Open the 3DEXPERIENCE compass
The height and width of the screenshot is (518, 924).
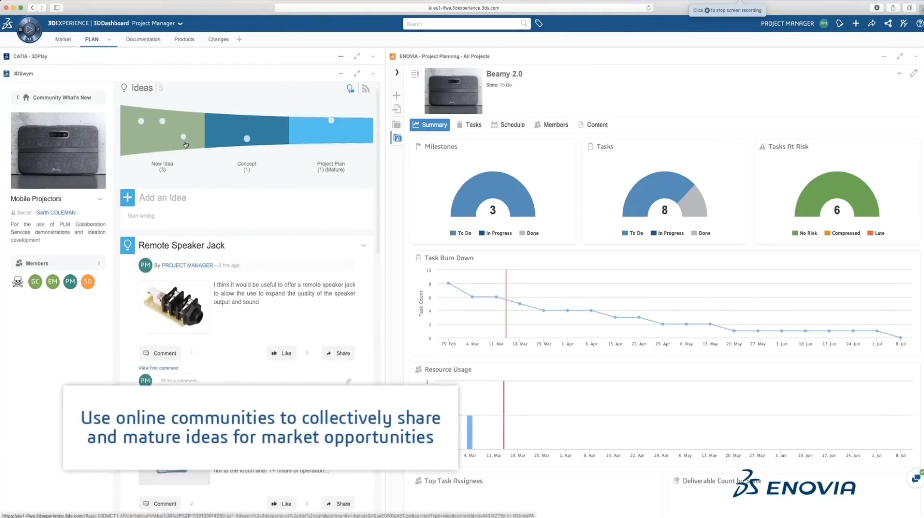tap(29, 29)
